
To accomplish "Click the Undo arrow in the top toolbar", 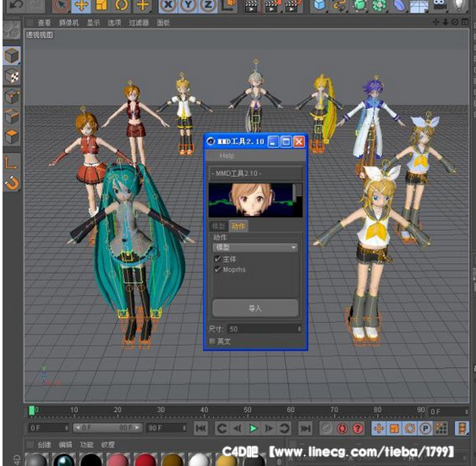I will (x=17, y=5).
